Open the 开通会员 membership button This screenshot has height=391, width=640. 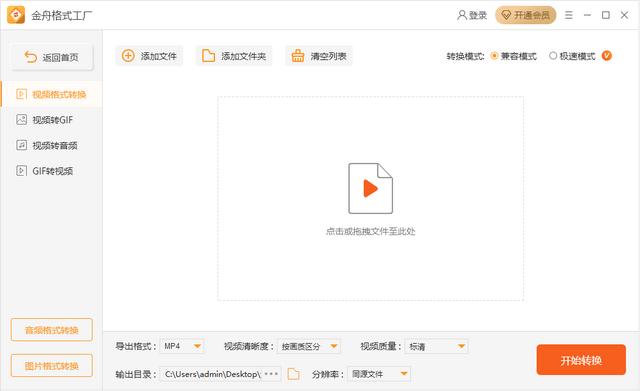tap(525, 15)
